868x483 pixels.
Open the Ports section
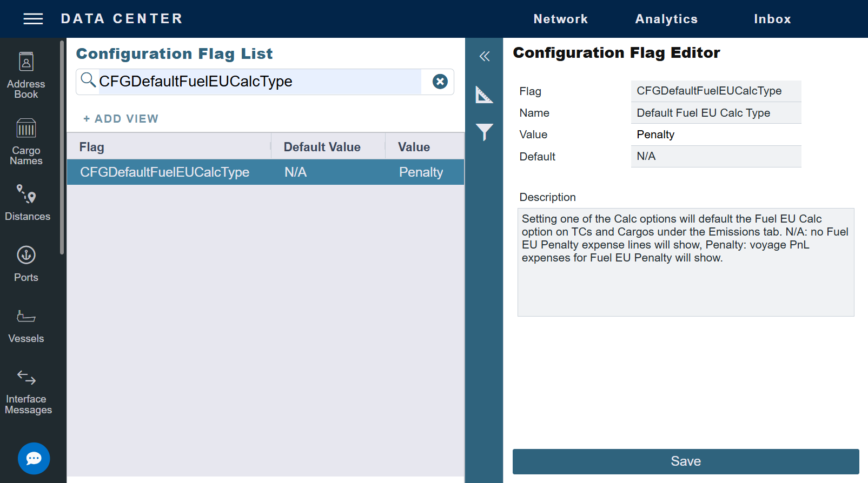click(x=26, y=264)
